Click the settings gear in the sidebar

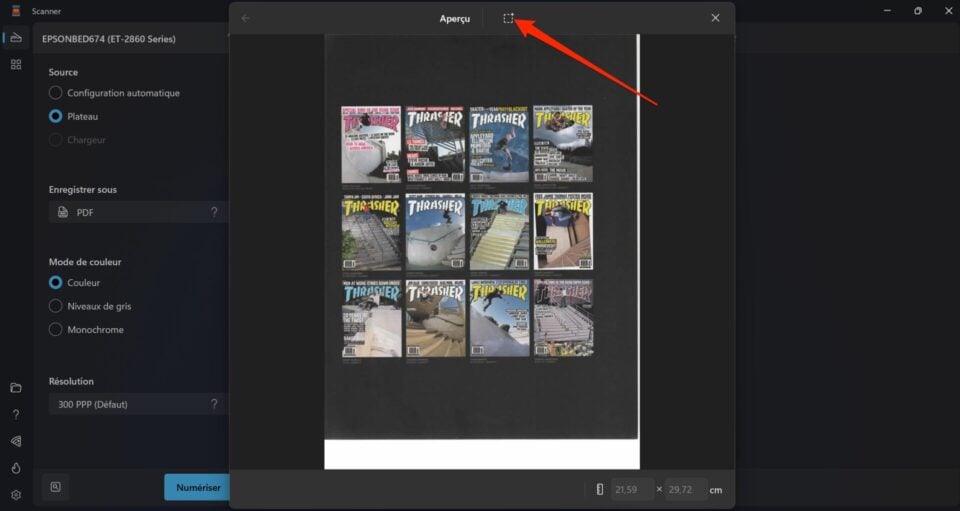15,495
